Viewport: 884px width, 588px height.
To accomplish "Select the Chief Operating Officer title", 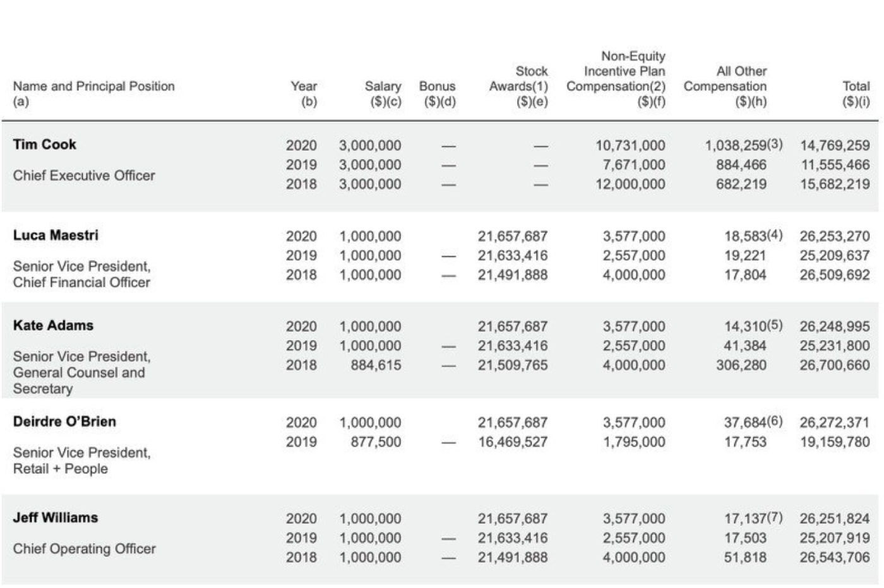I will click(x=84, y=549).
